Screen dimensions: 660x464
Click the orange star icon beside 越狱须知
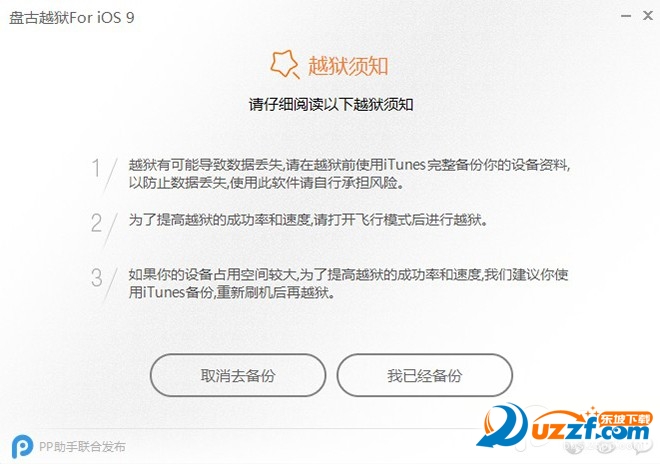tap(285, 64)
